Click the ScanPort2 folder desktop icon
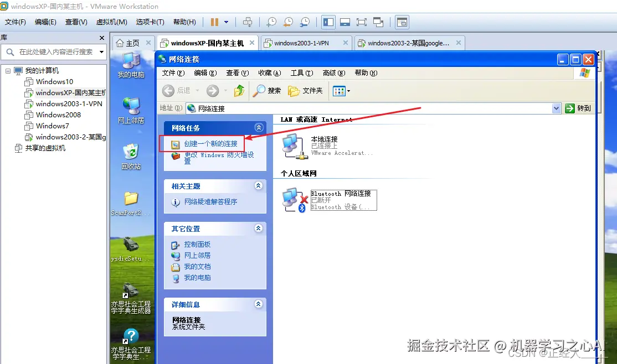617x364 pixels. click(131, 203)
